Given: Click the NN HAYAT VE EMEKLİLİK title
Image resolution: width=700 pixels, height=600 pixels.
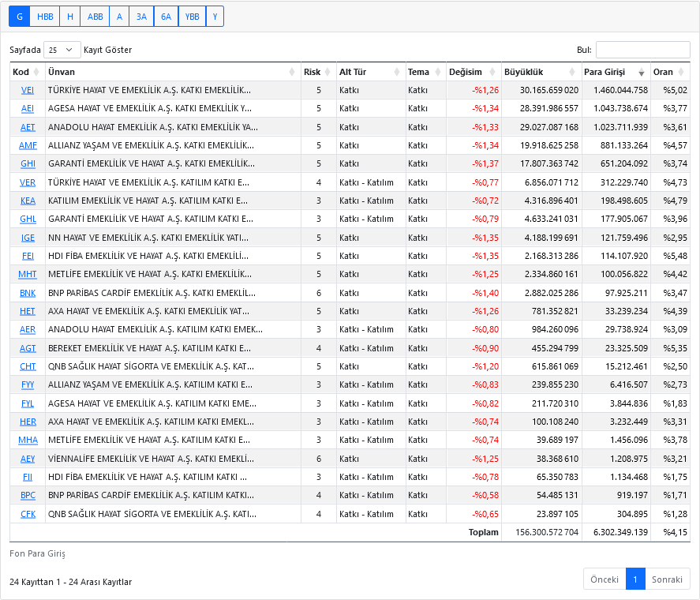Looking at the screenshot, I should 148,238.
